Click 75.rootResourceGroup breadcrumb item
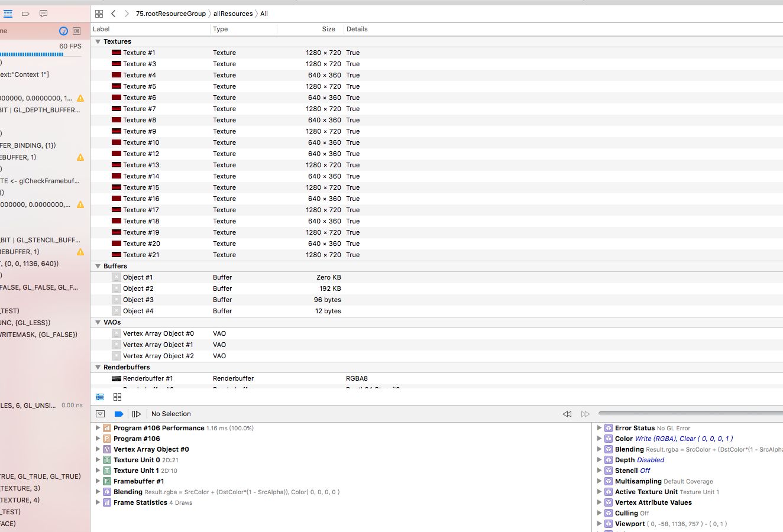Viewport: 783px width, 532px height. click(x=171, y=14)
